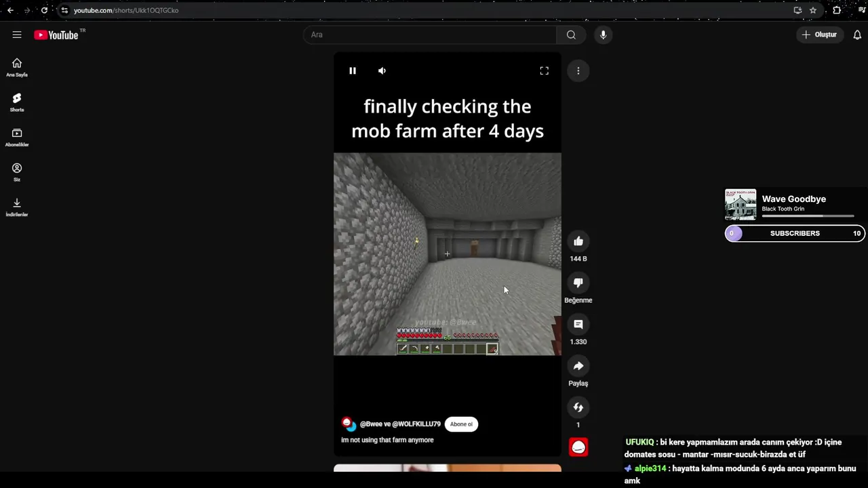Dislike the Short with Beğenme

tap(578, 283)
